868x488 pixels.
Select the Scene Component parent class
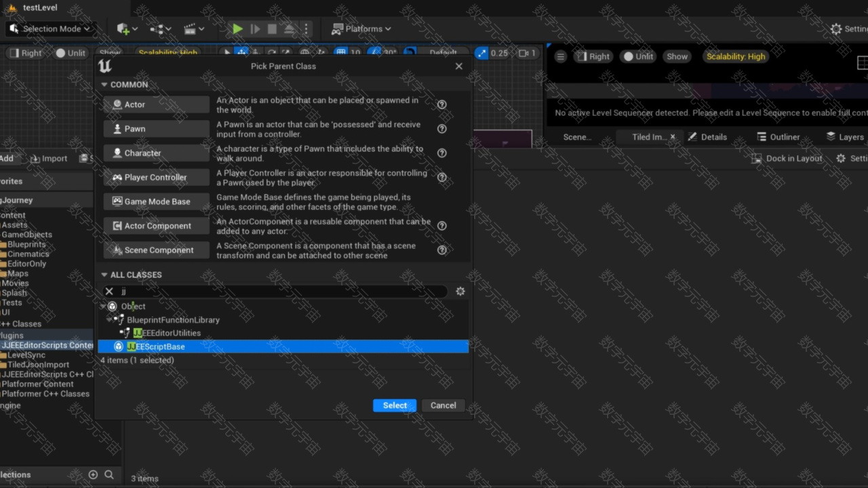coord(157,250)
